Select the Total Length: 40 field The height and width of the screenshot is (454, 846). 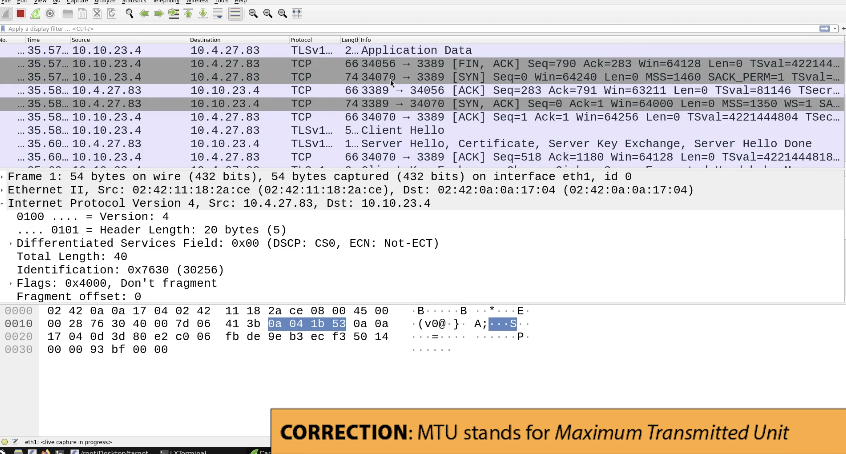pos(62,256)
